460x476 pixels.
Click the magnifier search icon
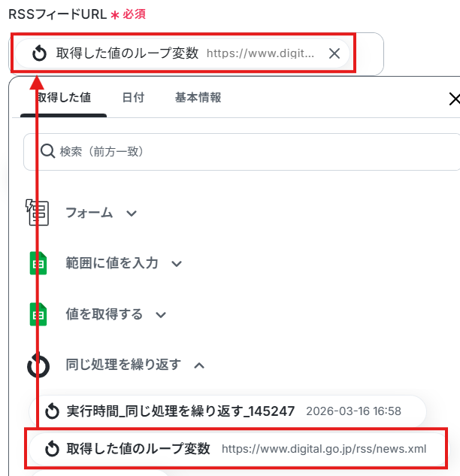pos(47,151)
